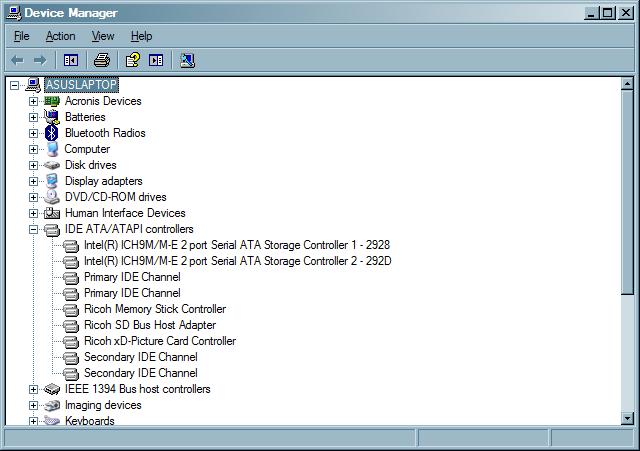This screenshot has width=640, height=451.
Task: Click the Bluetooth Radios icon
Action: coord(51,133)
